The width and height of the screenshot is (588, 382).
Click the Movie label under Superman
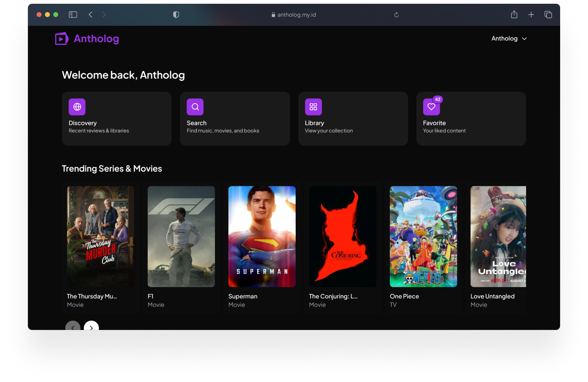point(237,305)
